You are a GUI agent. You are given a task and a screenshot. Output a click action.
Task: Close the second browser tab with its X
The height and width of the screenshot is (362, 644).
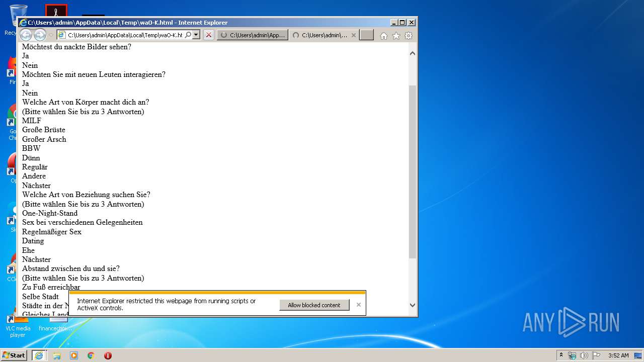pos(354,35)
